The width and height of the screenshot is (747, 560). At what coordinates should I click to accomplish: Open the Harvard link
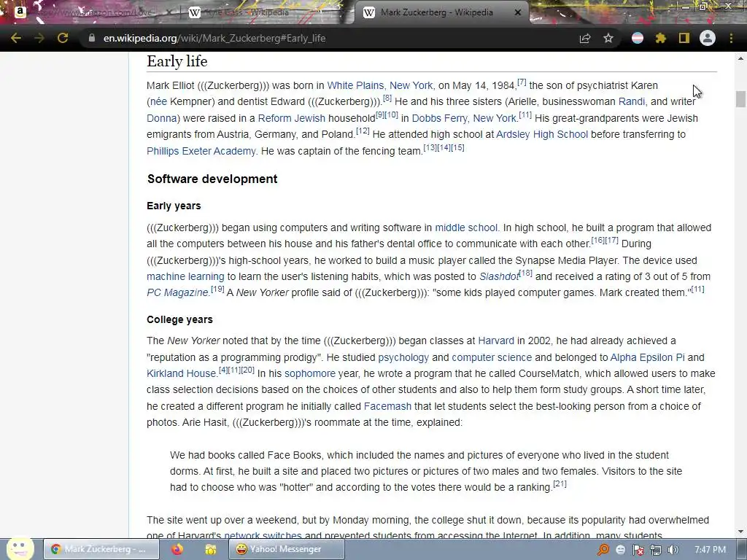496,341
